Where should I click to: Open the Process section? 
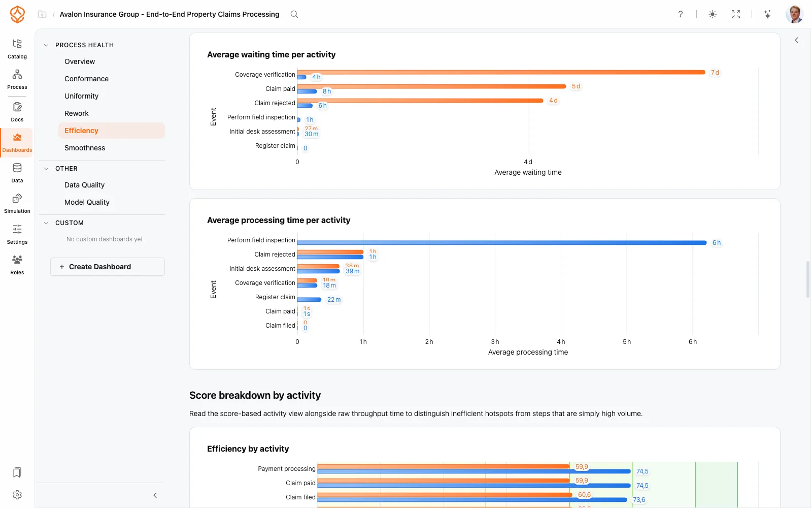click(17, 79)
